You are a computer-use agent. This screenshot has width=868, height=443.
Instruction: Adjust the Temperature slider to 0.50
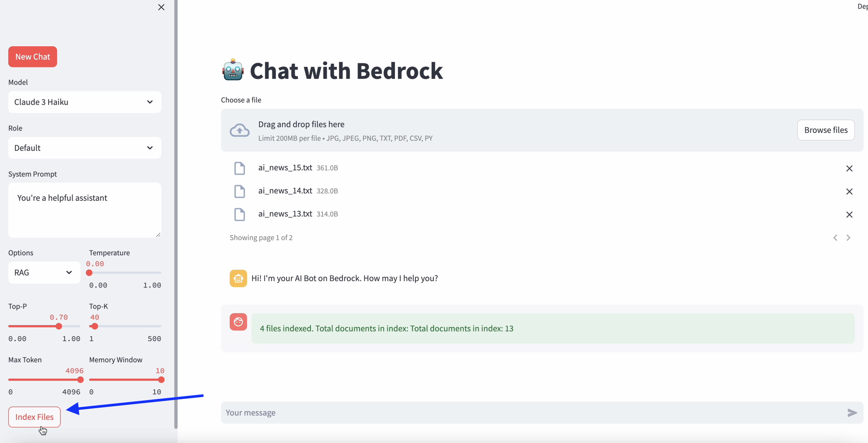tap(125, 273)
